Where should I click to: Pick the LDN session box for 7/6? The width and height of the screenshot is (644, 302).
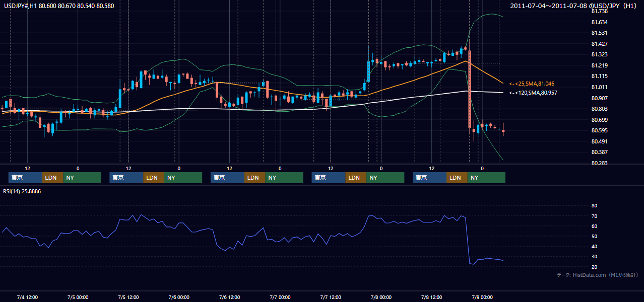point(254,178)
